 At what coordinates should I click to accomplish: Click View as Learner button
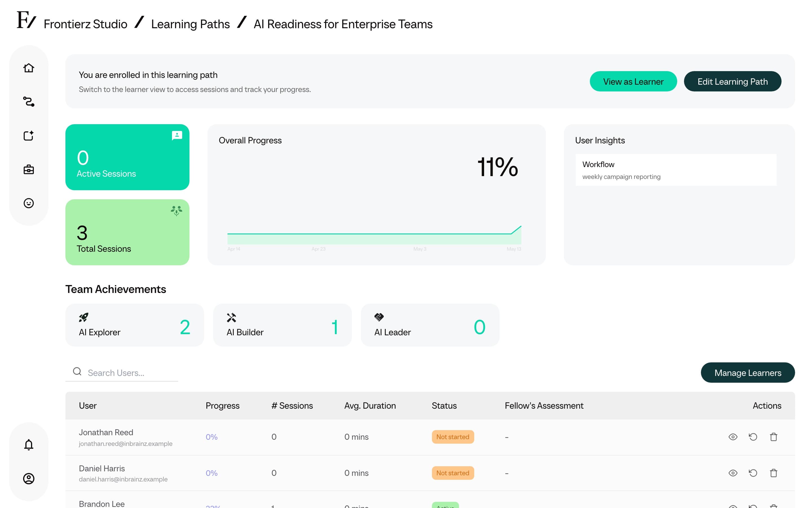click(x=633, y=81)
